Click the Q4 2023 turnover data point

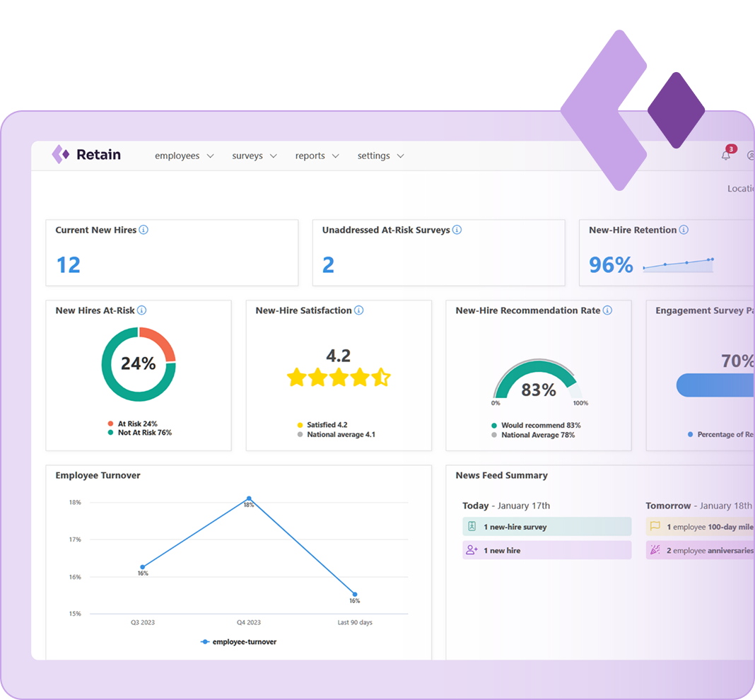249,498
